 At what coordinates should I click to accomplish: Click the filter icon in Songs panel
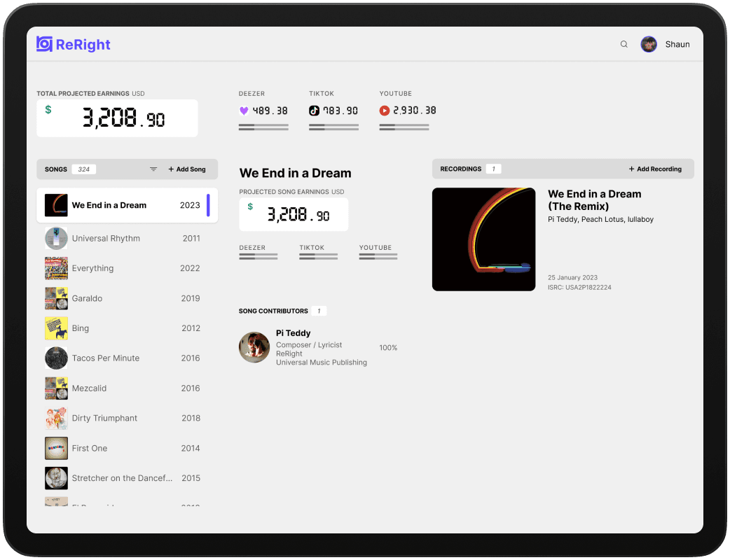click(153, 169)
